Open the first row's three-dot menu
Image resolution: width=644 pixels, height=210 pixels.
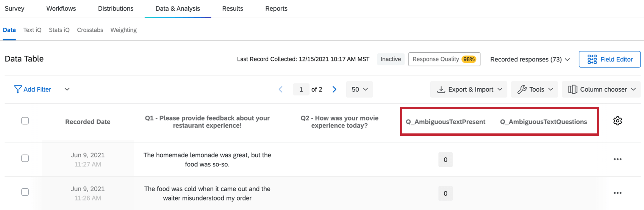click(x=617, y=159)
